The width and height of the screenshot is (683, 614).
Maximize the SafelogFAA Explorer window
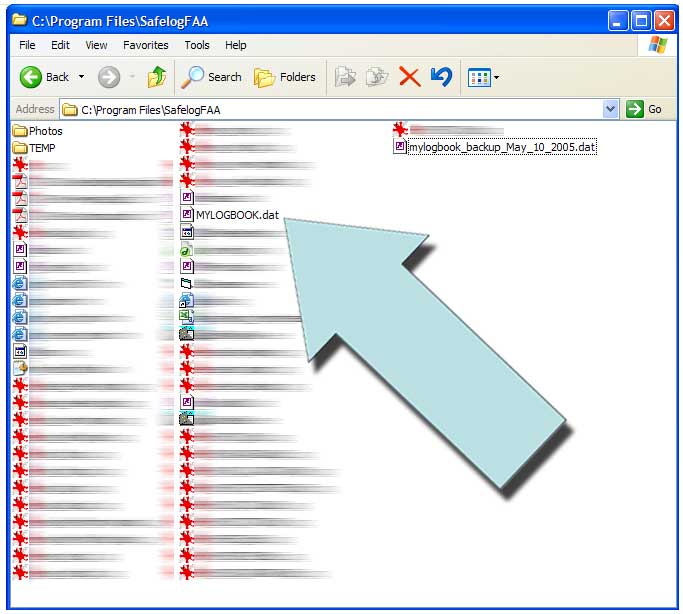(x=641, y=20)
